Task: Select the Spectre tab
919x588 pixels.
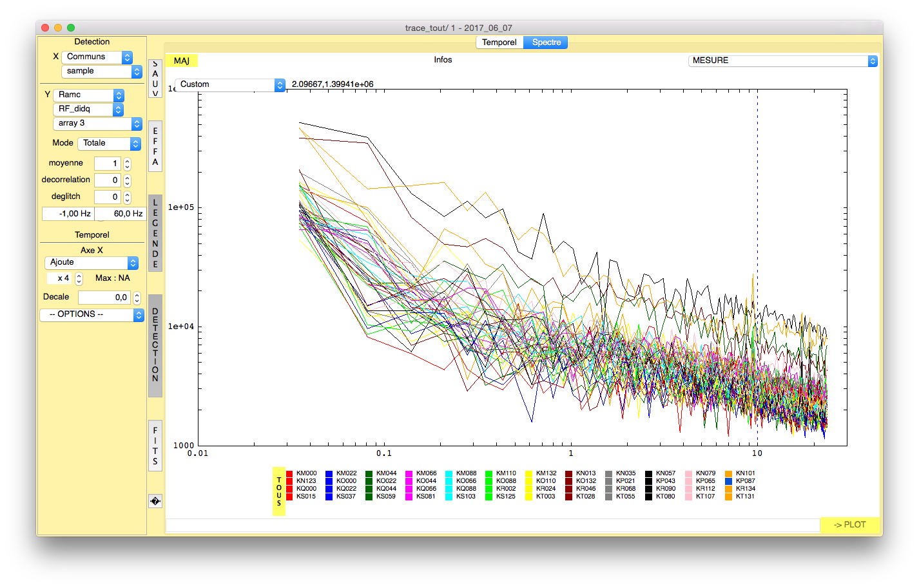Action: click(546, 43)
